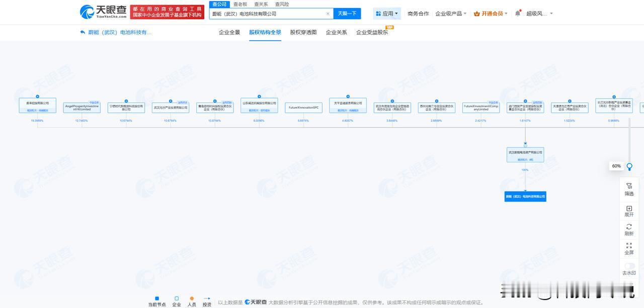Select the 查老板 search tab

click(240, 4)
